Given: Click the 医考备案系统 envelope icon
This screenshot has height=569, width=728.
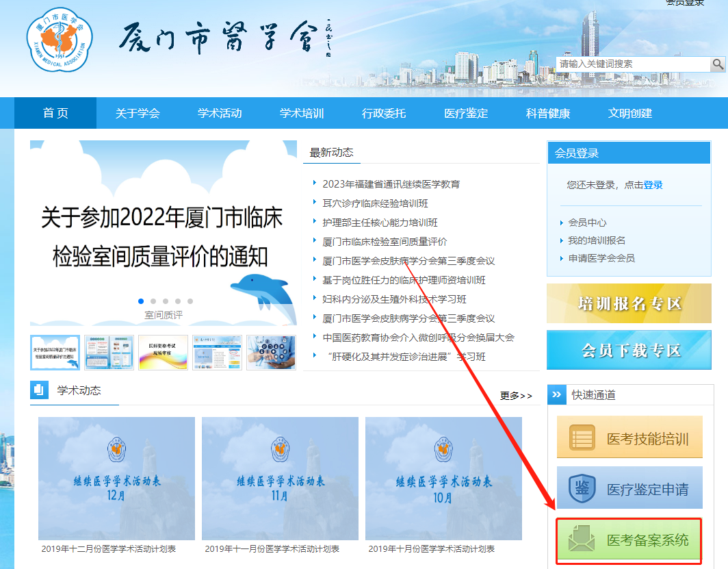Looking at the screenshot, I should (582, 539).
